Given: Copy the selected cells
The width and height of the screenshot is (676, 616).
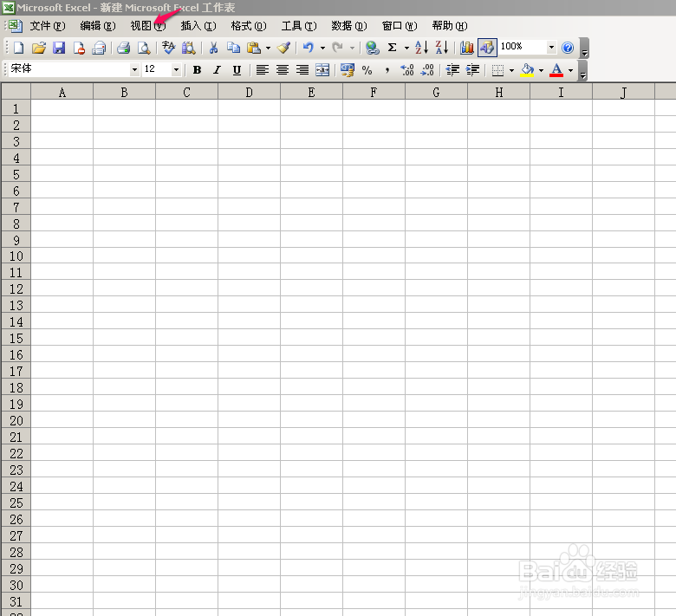Looking at the screenshot, I should (233, 48).
